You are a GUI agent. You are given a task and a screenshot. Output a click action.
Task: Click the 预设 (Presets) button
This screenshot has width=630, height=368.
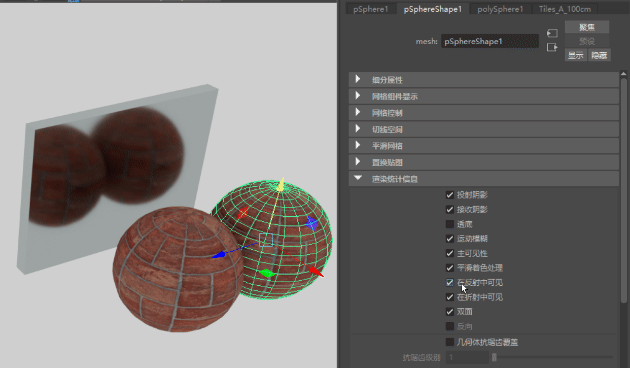point(587,41)
